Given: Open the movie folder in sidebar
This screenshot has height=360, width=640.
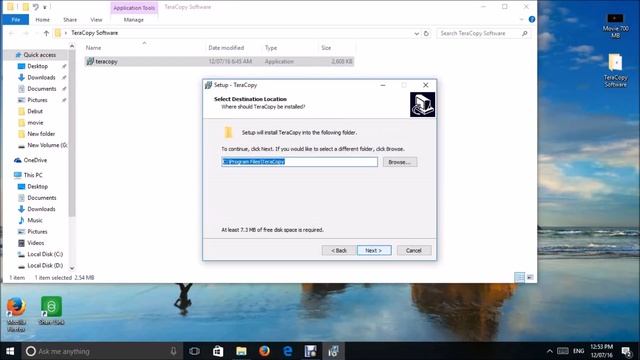Looking at the screenshot, I should click(x=35, y=122).
